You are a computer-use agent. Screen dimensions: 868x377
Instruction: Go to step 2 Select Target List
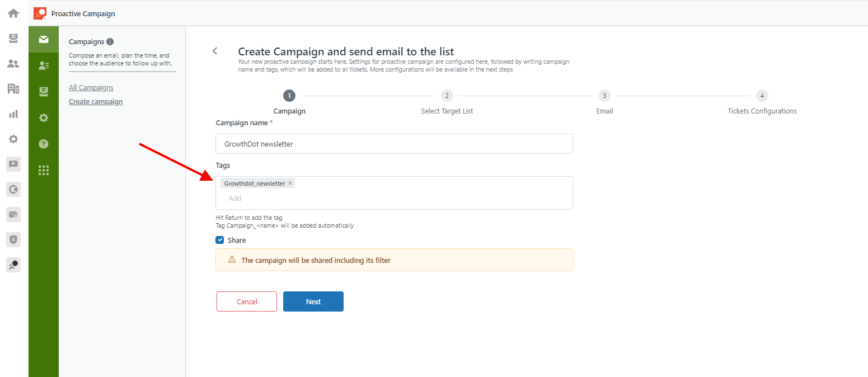tap(447, 96)
